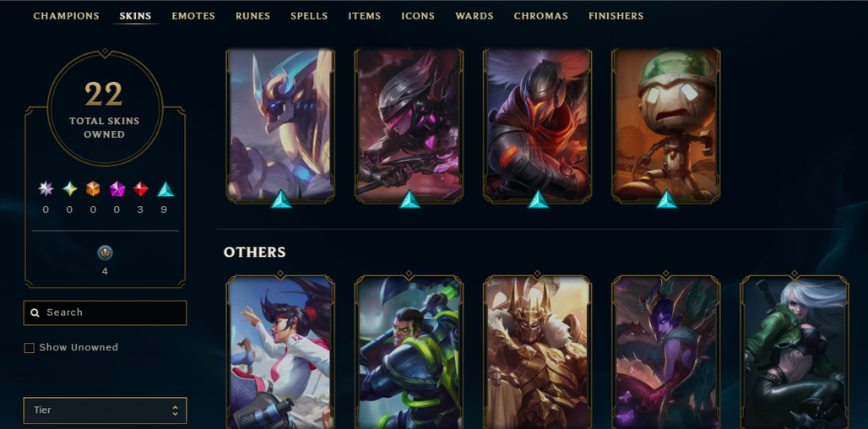Click the magenta pentagon tier gem icon

click(117, 189)
